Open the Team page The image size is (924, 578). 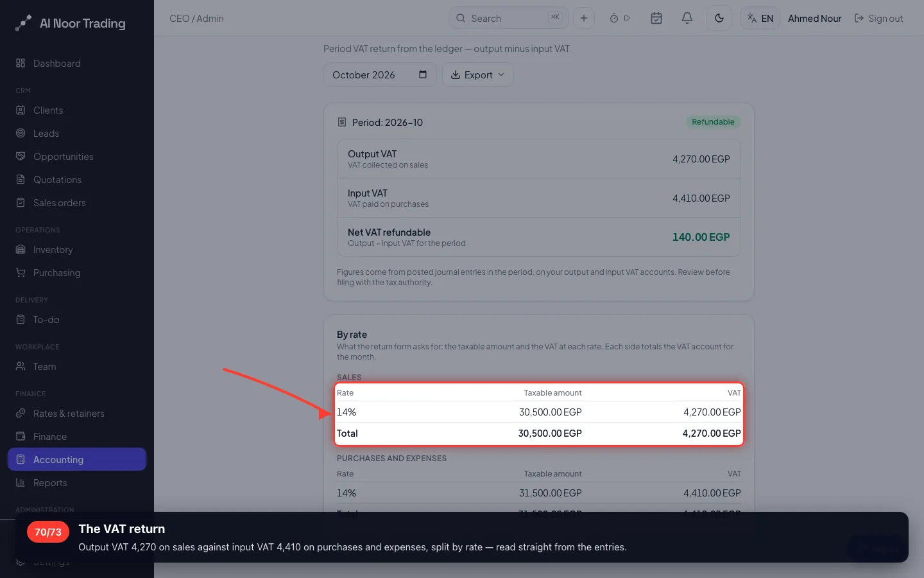pos(77,367)
